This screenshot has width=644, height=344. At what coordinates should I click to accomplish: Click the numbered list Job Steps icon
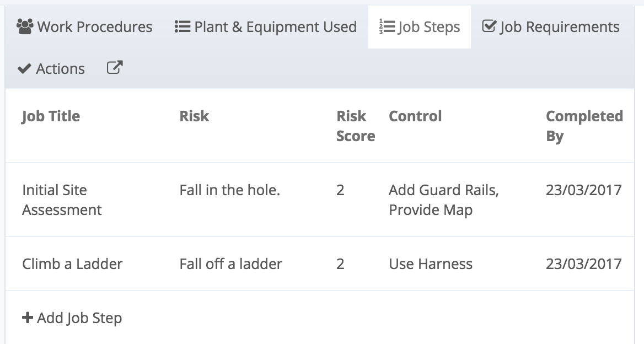click(x=386, y=26)
